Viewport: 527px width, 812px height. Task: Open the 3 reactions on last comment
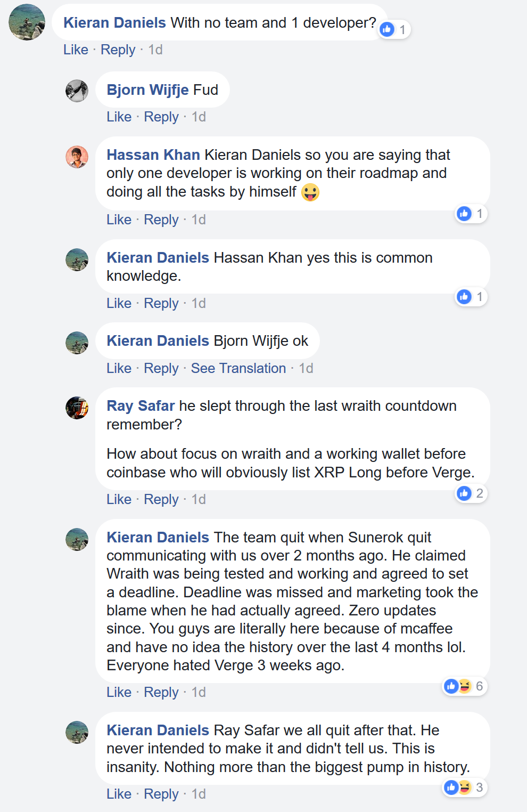pyautogui.click(x=465, y=787)
